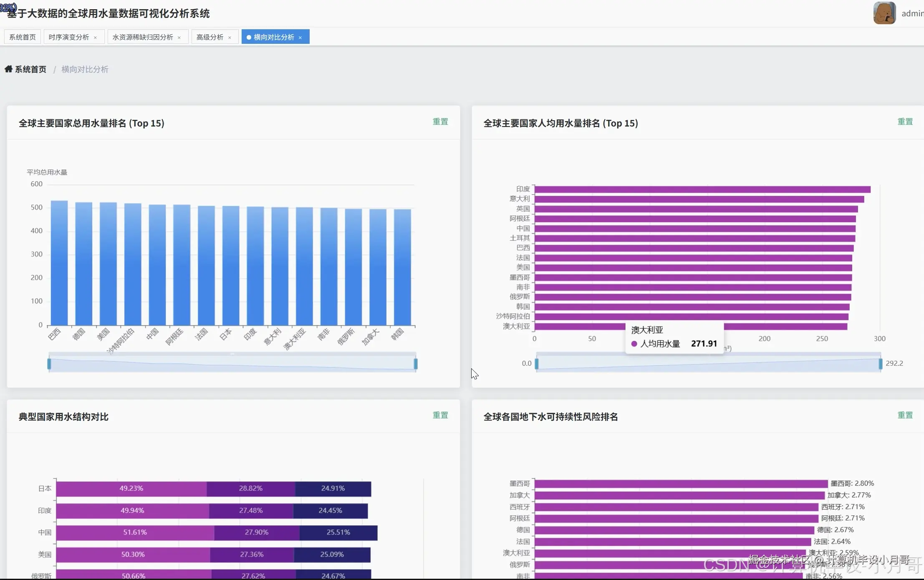
Task: Reset the per capita water usage chart
Action: tap(905, 122)
